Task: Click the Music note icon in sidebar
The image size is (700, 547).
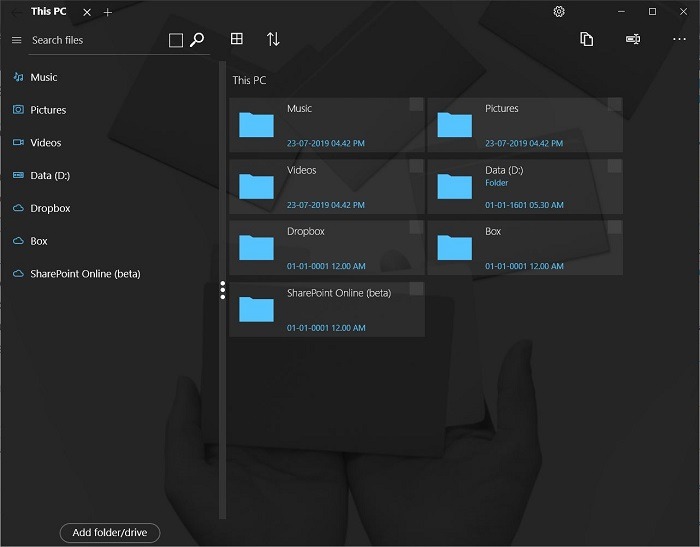Action: click(18, 77)
